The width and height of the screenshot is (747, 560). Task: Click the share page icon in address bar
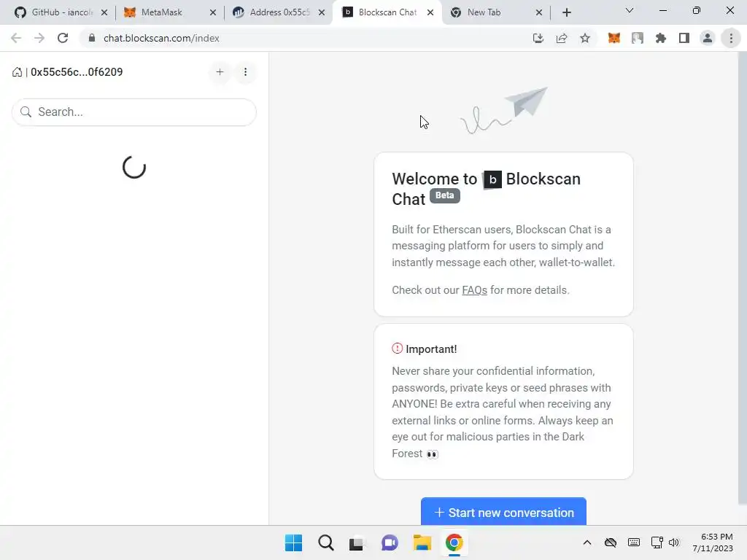(x=562, y=38)
